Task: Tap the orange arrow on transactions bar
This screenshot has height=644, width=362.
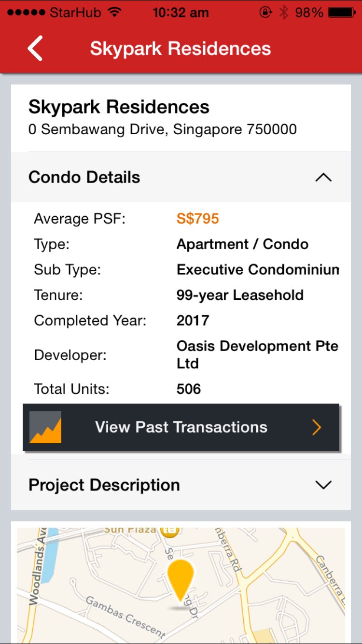Action: tap(317, 427)
